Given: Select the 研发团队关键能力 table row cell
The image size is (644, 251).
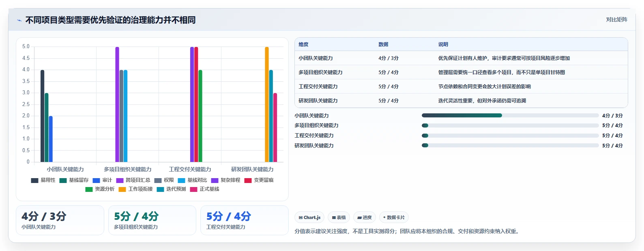Looking at the screenshot, I should point(318,101).
